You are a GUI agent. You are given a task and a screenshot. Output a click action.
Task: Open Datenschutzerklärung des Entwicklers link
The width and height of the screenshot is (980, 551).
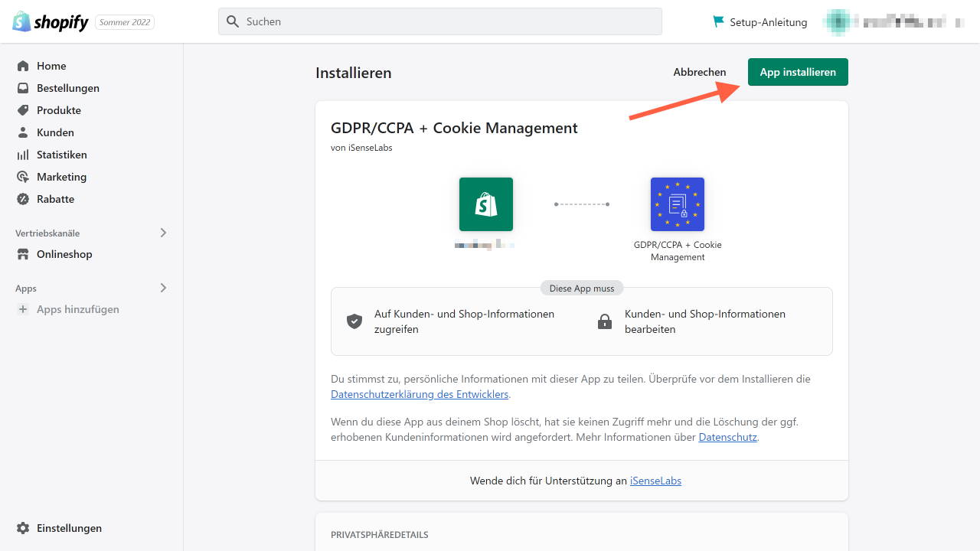pyautogui.click(x=420, y=394)
